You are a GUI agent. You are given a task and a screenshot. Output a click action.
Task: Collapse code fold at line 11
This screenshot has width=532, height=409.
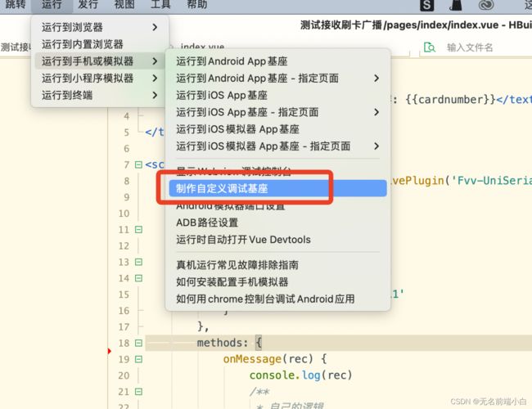pyautogui.click(x=138, y=230)
